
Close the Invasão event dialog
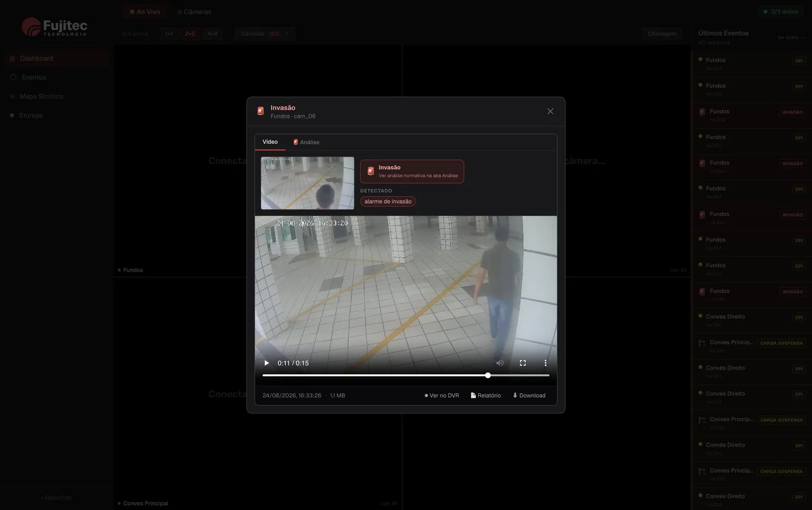[550, 111]
